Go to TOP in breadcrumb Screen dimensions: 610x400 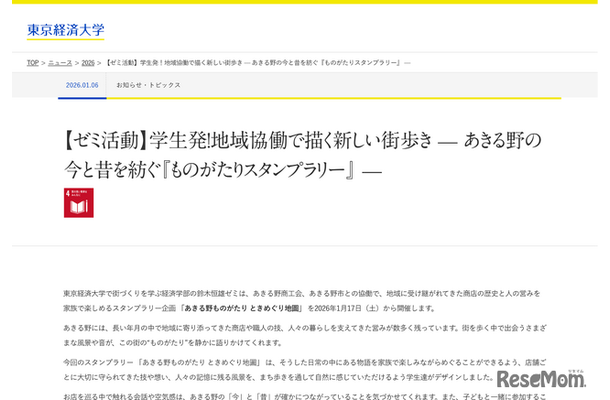pyautogui.click(x=33, y=63)
